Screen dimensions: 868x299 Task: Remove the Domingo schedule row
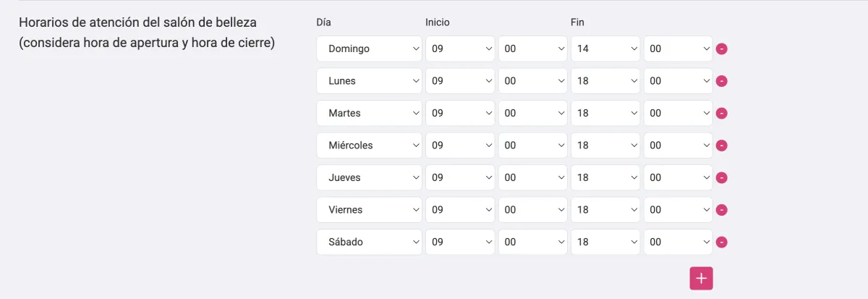click(721, 49)
